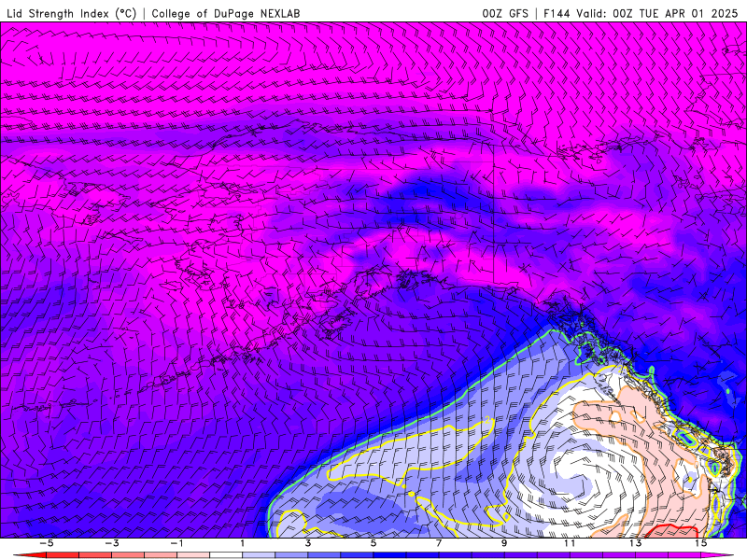
Task: Click the "3" colorbar tick label
Action: (x=308, y=543)
